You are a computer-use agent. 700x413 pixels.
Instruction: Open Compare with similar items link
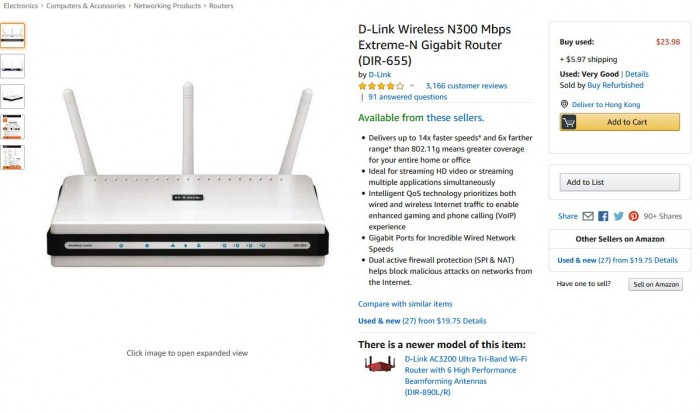pyautogui.click(x=405, y=304)
